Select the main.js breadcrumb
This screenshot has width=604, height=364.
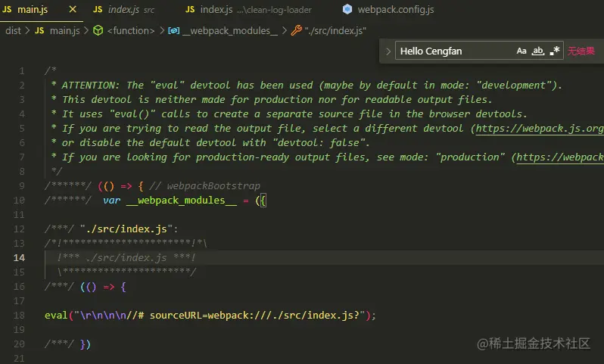pos(65,31)
